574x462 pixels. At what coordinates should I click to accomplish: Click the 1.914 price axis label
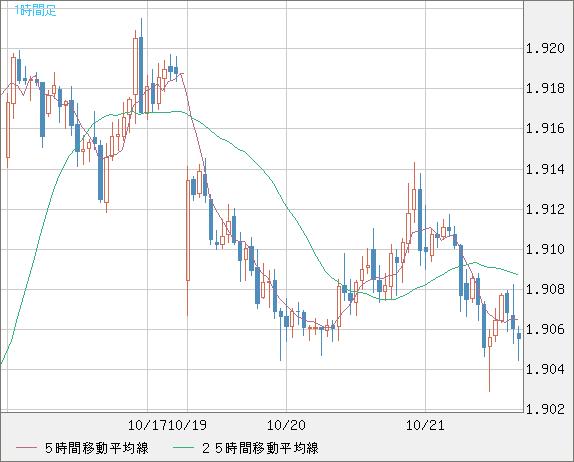click(x=545, y=169)
